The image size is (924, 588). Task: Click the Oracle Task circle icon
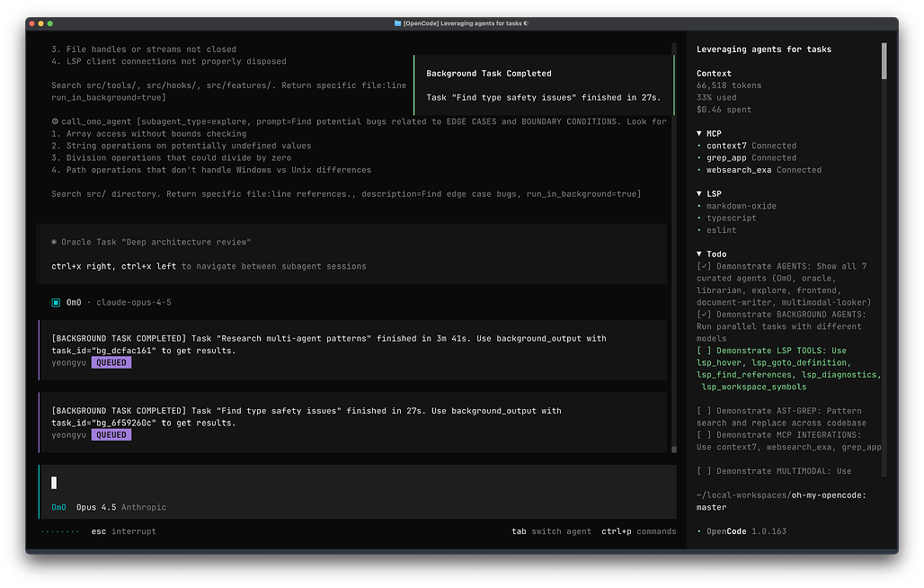click(x=55, y=242)
